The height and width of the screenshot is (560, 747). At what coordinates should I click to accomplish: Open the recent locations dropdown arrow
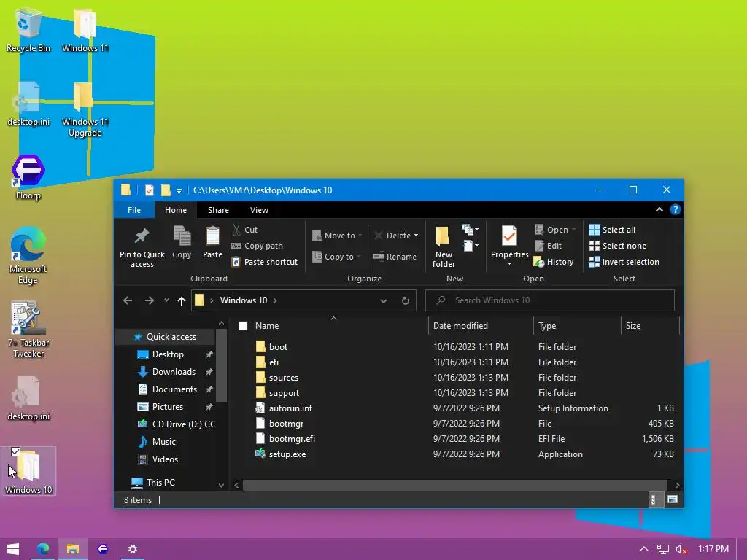click(x=166, y=300)
